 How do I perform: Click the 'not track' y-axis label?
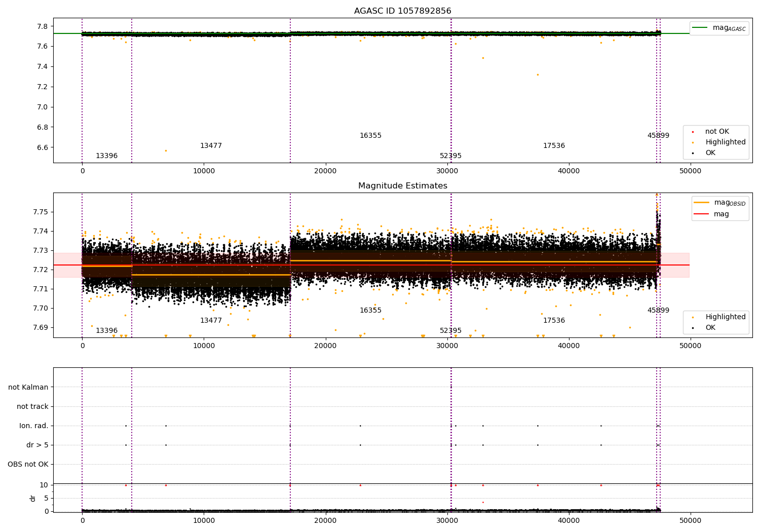tap(32, 406)
